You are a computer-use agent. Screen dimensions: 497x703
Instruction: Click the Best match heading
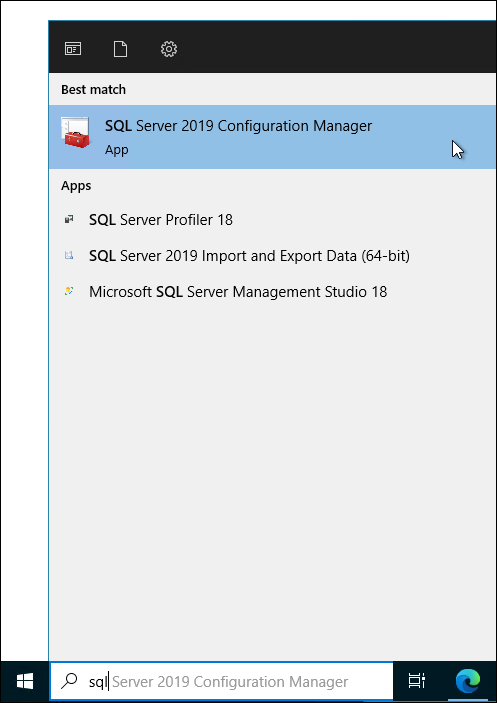point(93,90)
